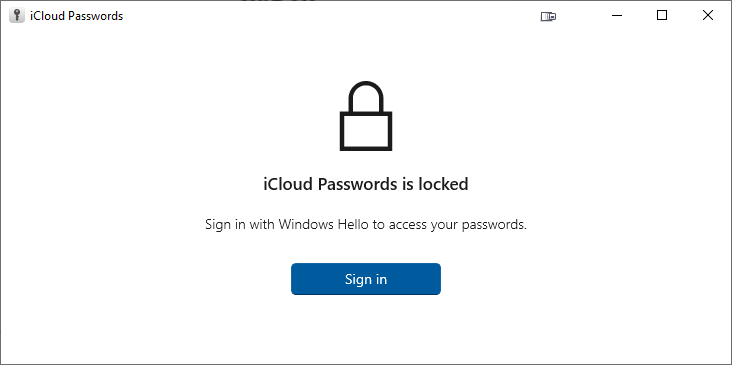Screen dimensions: 732x365
Task: Click the window layout icon beside minimize
Action: 548,16
